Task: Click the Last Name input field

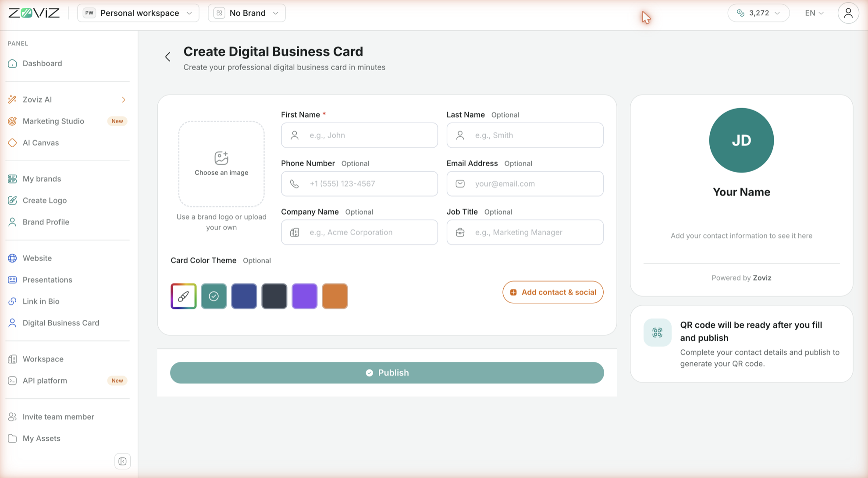Action: pyautogui.click(x=525, y=135)
